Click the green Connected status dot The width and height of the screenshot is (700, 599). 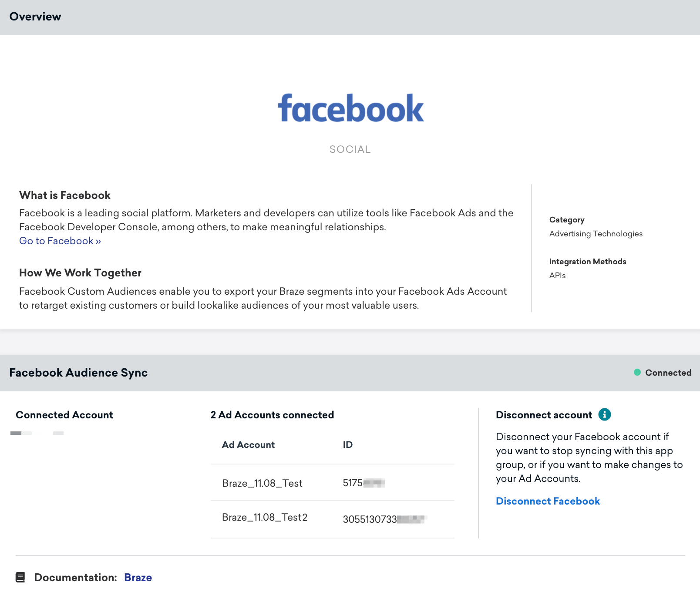[x=637, y=372]
